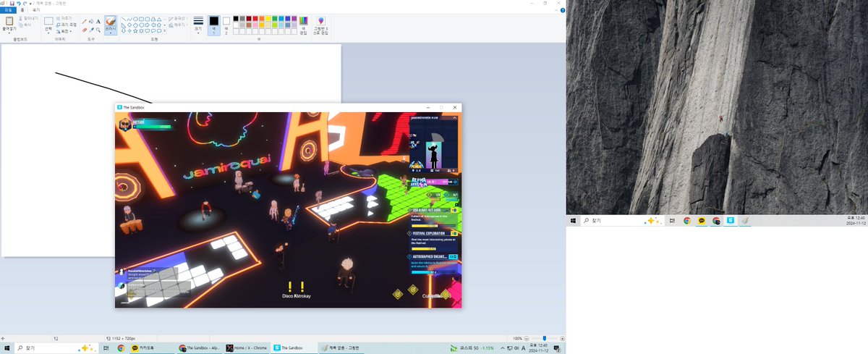
Task: Collapse the Jamiroverse Hub panel chevron
Action: 454,117
